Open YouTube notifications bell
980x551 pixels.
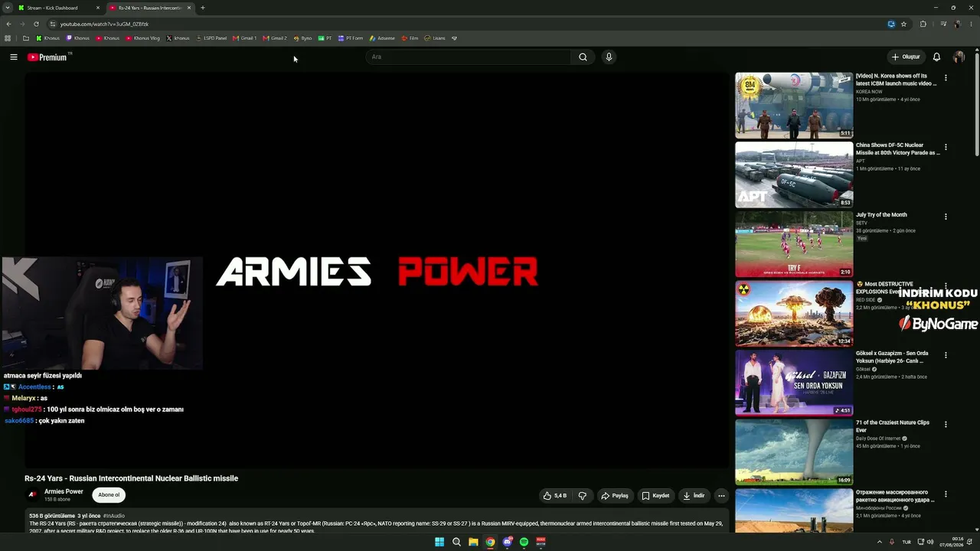(936, 57)
